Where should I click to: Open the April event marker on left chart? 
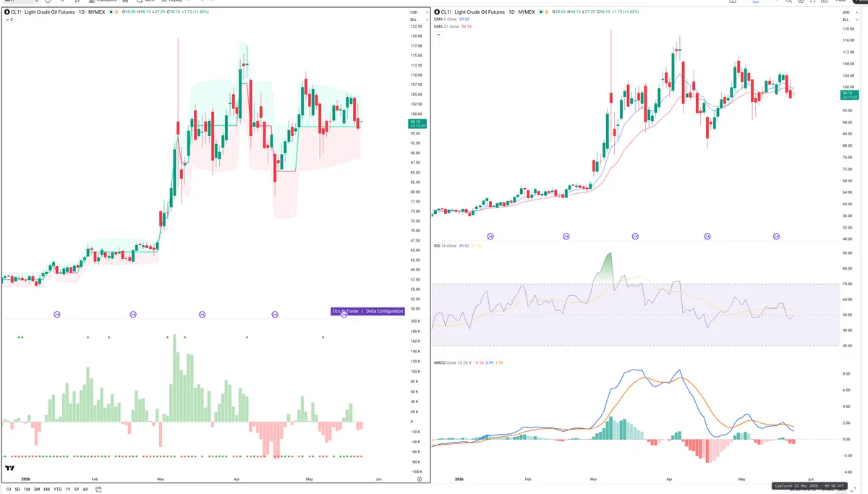click(275, 314)
